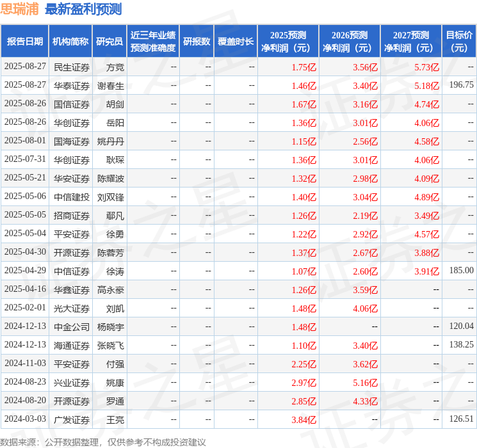Click the 近三年业绩预测准确度 column header

click(x=153, y=42)
